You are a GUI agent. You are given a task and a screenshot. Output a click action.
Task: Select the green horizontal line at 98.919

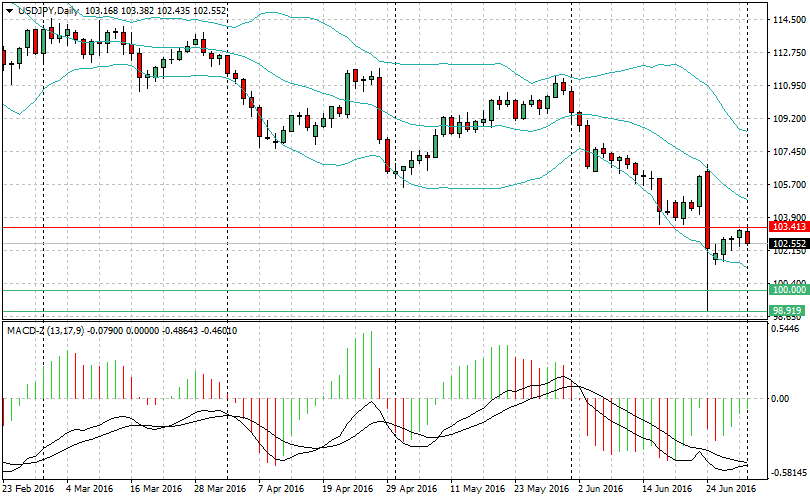tap(385, 312)
